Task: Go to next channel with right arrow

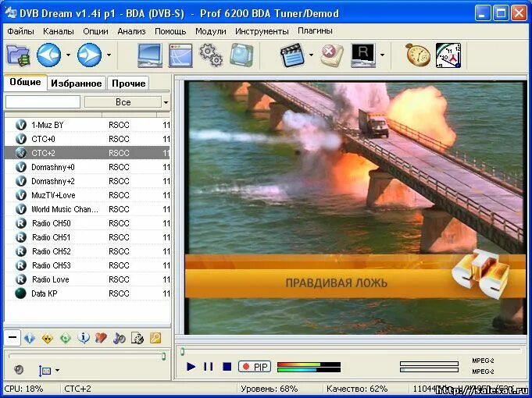Action: pos(89,55)
